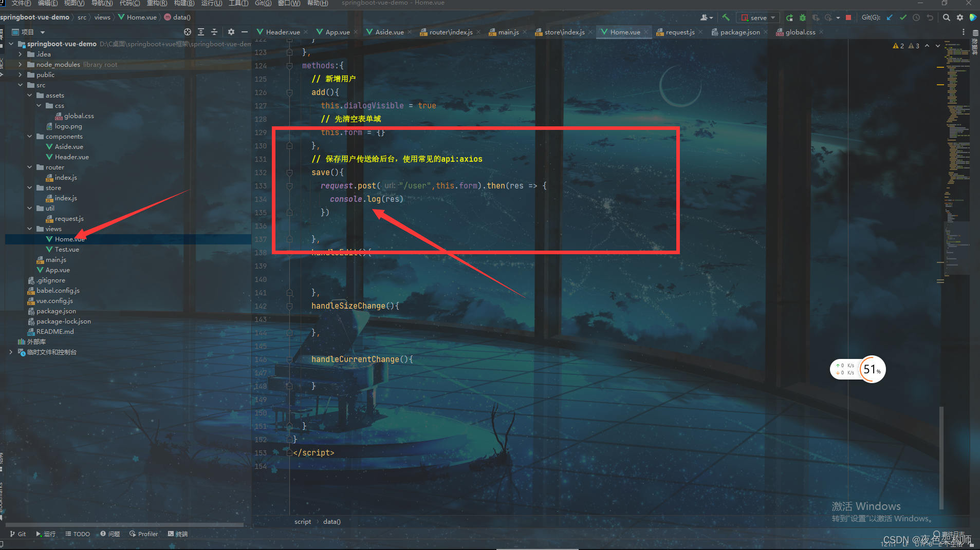Stop the running serve process
Viewport: 980px width, 550px height.
pos(848,17)
